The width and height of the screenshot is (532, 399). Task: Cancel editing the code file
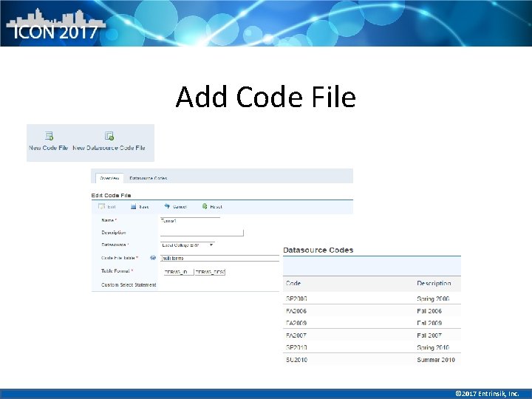(x=175, y=207)
